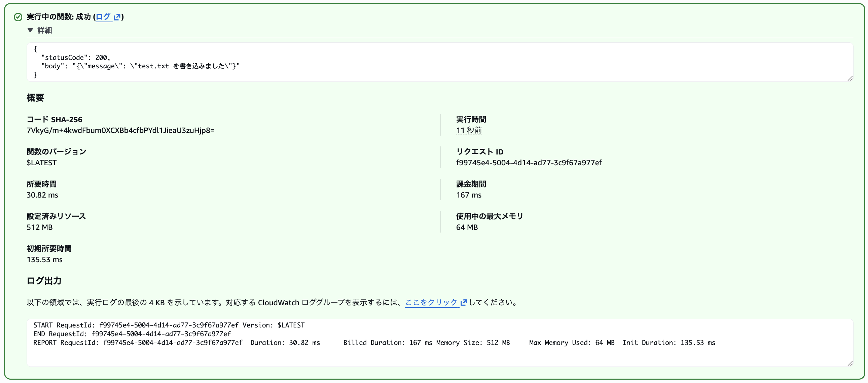Click the external link icon next to ログ
This screenshot has width=868, height=383.
(117, 17)
